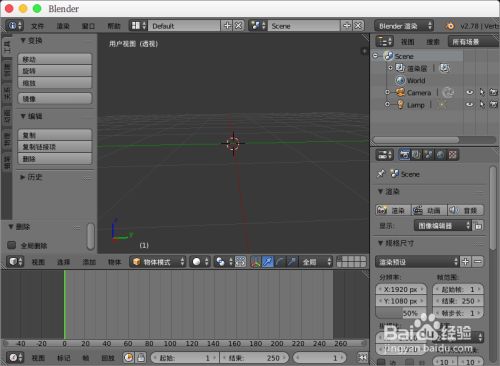
Task: Open the screen layout browser icon beside Default
Action: 138,26
